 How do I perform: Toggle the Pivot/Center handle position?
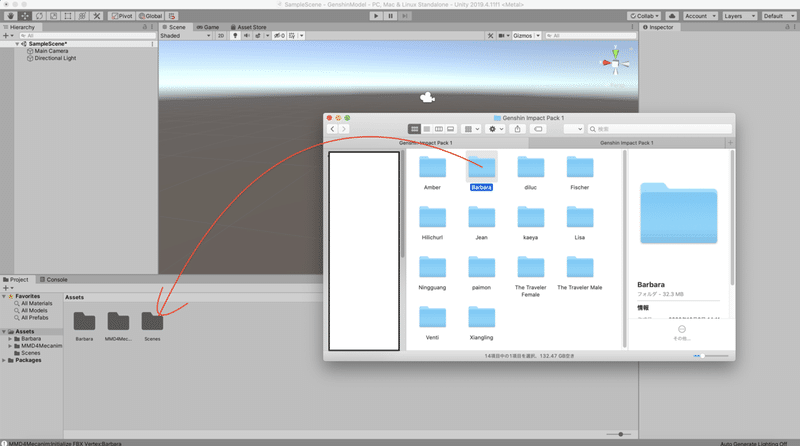[x=121, y=16]
